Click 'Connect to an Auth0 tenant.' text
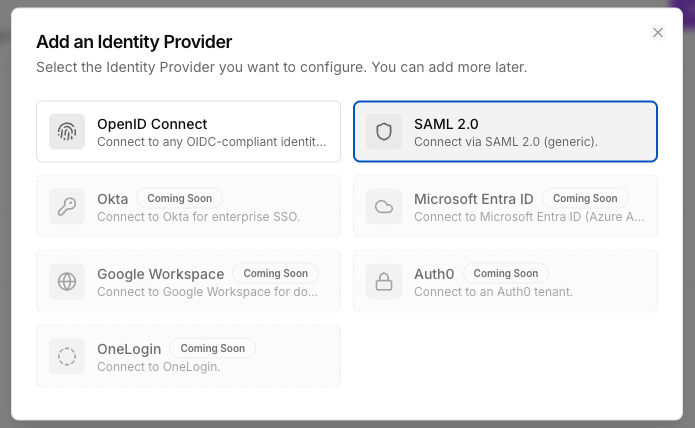Viewport: 695px width, 428px height. click(x=493, y=292)
